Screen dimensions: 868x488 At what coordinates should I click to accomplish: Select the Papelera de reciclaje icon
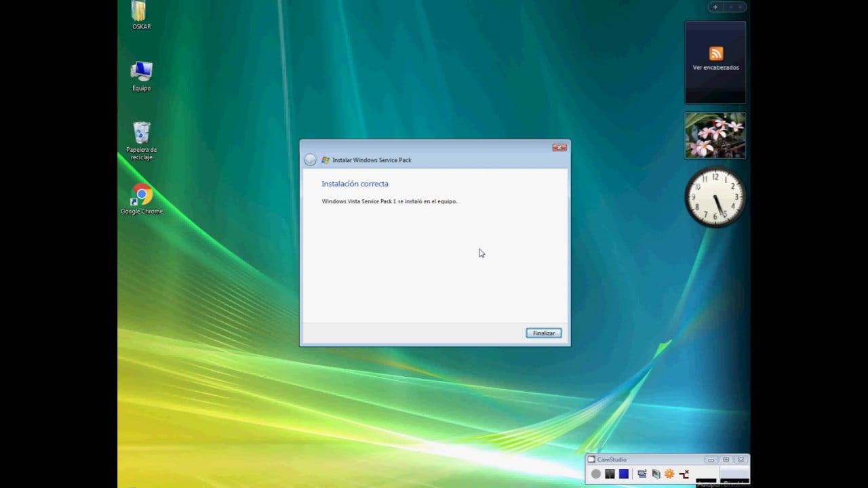point(141,141)
